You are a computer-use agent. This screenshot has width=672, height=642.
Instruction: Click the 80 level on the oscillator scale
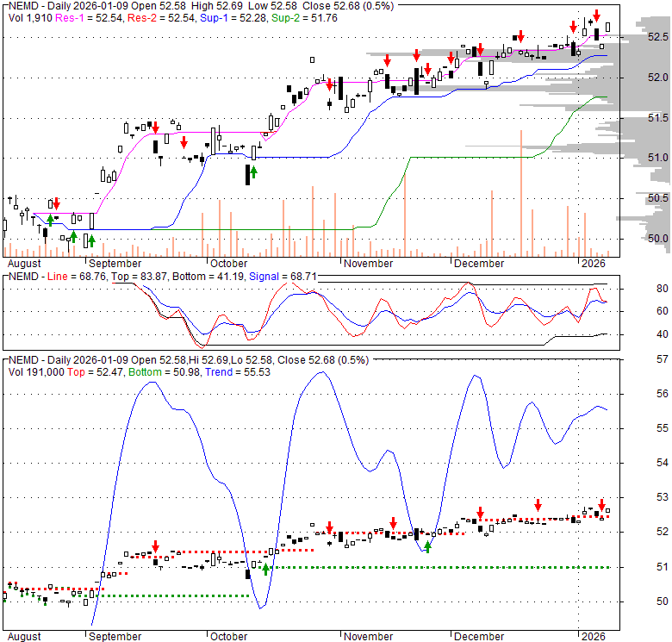point(638,289)
